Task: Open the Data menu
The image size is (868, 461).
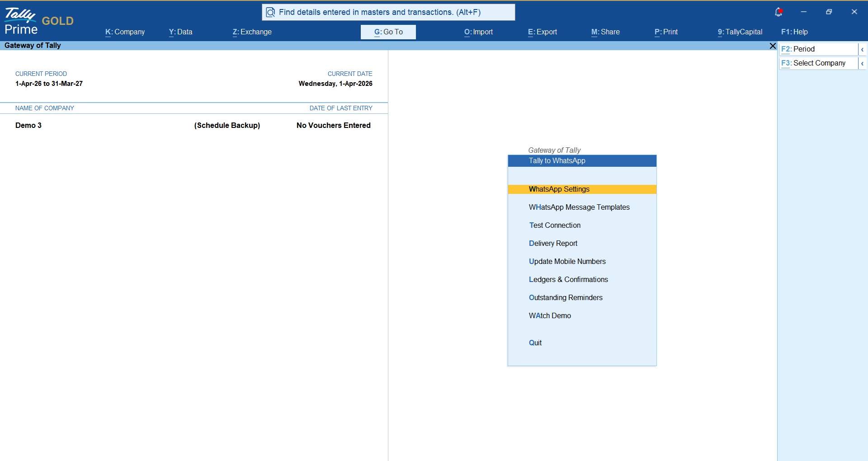Action: pyautogui.click(x=180, y=32)
